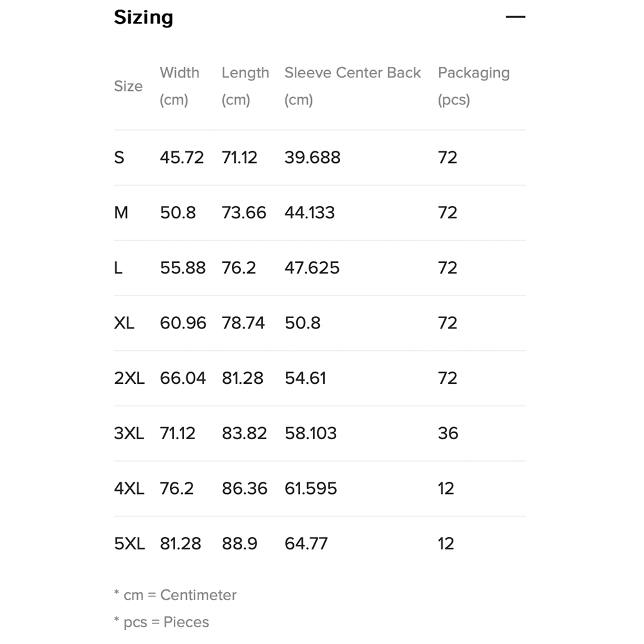Screen dimensions: 644x644
Task: Click the 58.103 sleeve value for 3XL
Action: pos(310,433)
